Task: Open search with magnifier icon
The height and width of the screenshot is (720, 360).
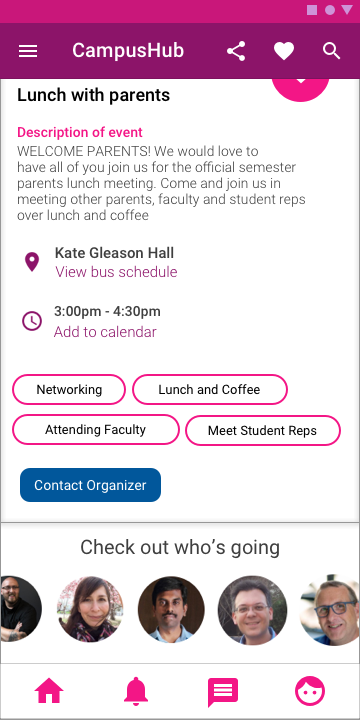Action: (x=332, y=51)
